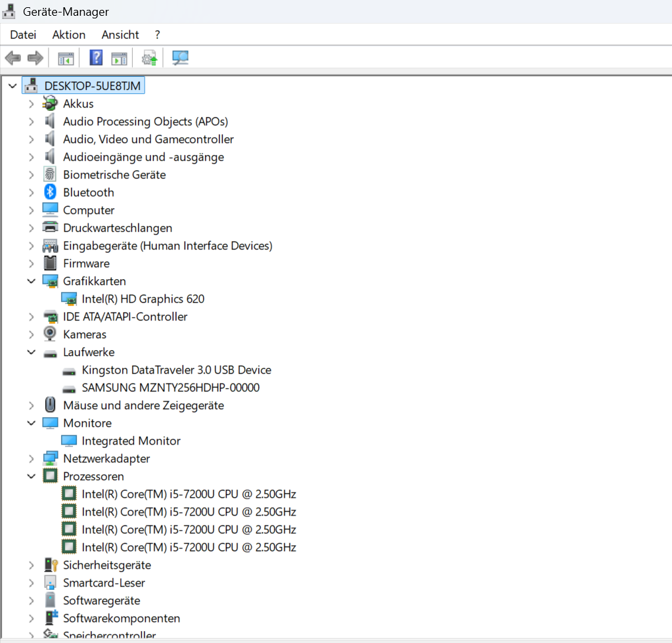
Task: Click the Mäuse und andere Zeigegeräte icon
Action: pyautogui.click(x=50, y=405)
